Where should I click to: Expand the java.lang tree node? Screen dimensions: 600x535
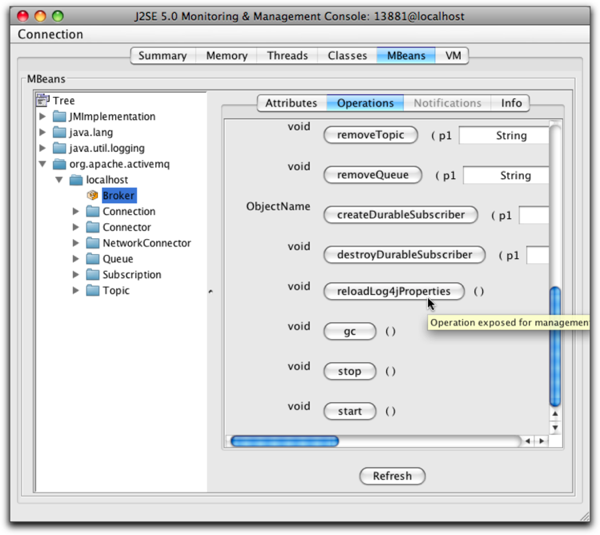[x=42, y=133]
